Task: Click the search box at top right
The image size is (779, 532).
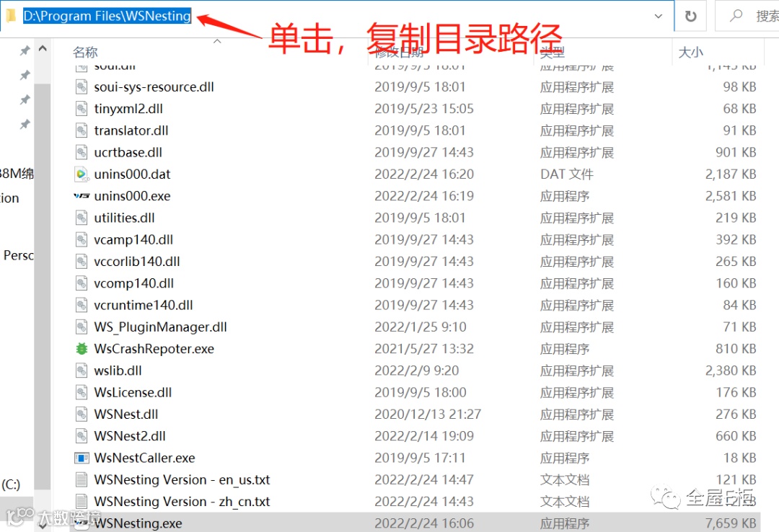Action: (x=747, y=16)
